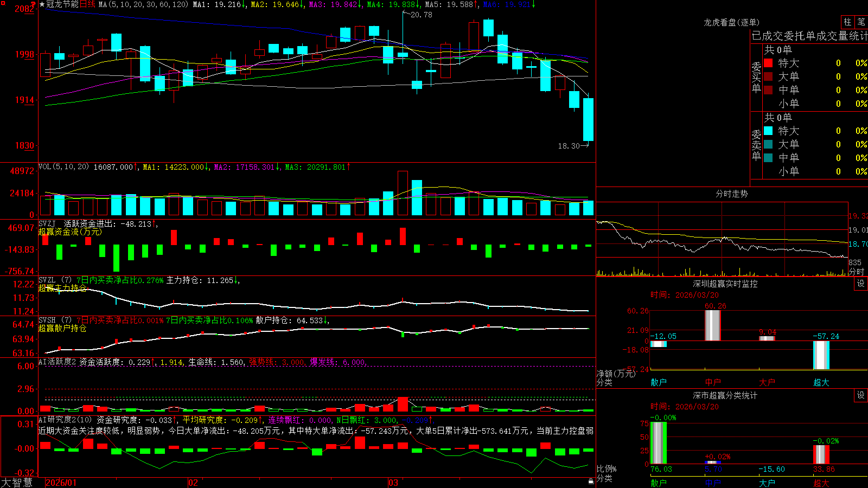868x488 pixels.
Task: Click the 已成交委托单成交量统计 header
Action: 809,36
